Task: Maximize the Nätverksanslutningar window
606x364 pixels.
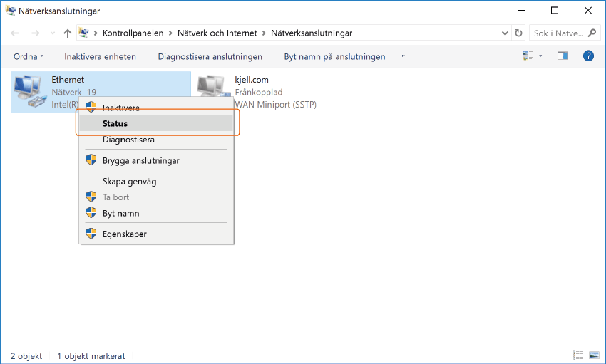Action: click(x=555, y=11)
